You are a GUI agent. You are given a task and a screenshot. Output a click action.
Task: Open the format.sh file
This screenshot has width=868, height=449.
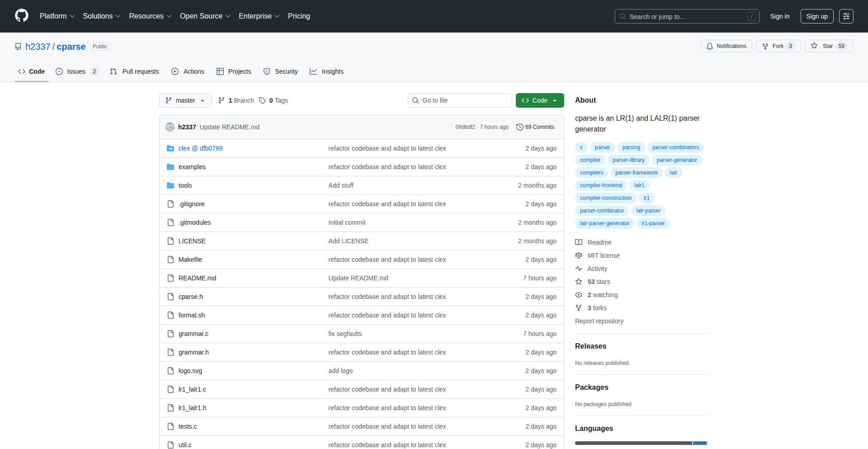(192, 315)
